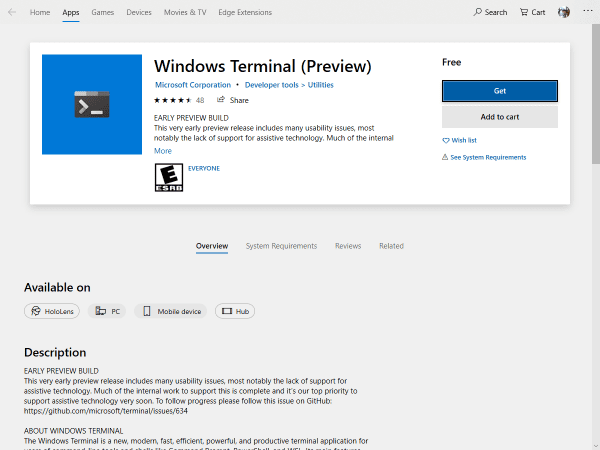600x450 pixels.
Task: Click the vertical page scrollbar
Action: click(594, 100)
